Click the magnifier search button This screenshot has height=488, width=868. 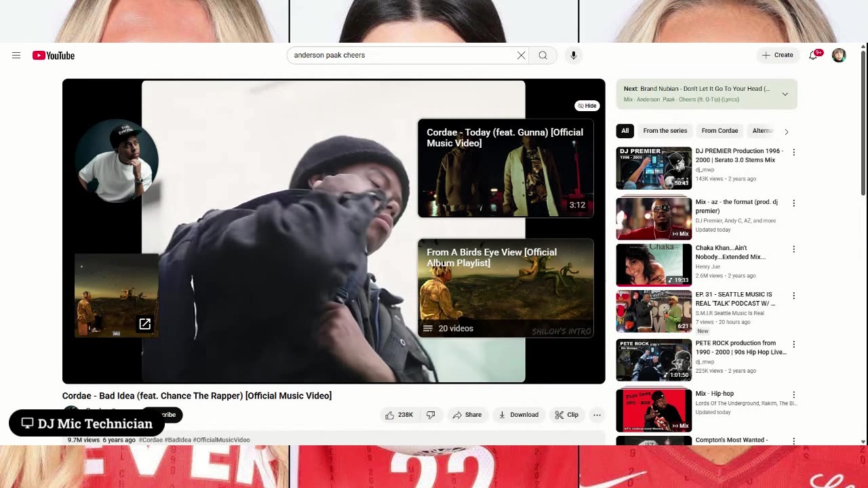[x=542, y=56]
